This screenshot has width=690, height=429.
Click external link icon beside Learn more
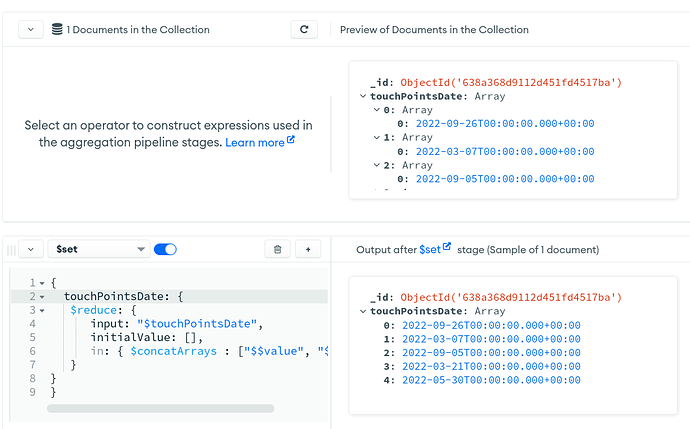pyautogui.click(x=291, y=142)
